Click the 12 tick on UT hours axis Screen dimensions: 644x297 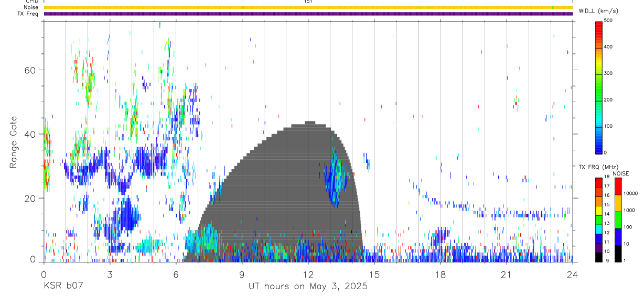308,275
